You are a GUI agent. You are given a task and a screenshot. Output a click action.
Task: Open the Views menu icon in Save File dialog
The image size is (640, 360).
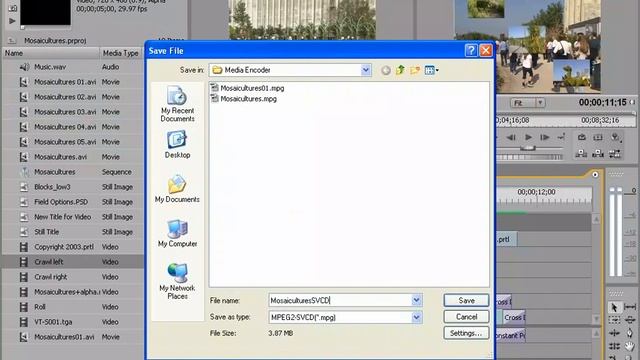point(431,70)
